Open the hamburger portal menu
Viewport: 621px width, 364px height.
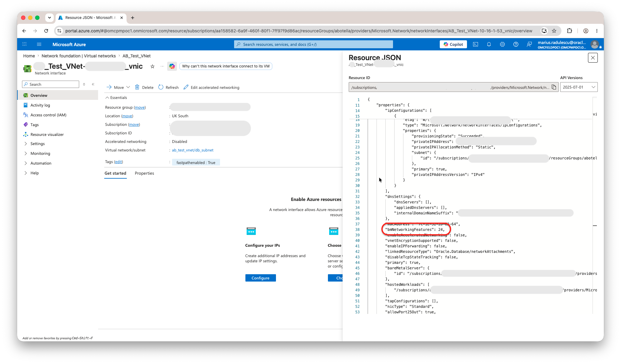[x=39, y=44]
